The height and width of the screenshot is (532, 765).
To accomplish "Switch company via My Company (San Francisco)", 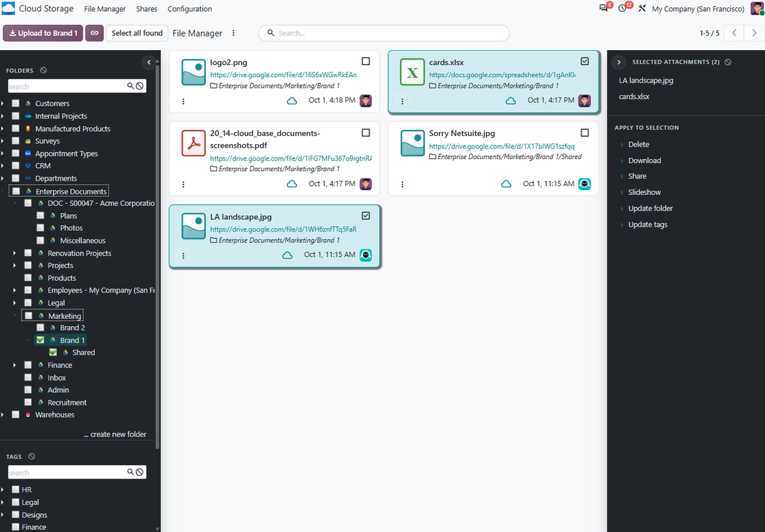I will (698, 9).
